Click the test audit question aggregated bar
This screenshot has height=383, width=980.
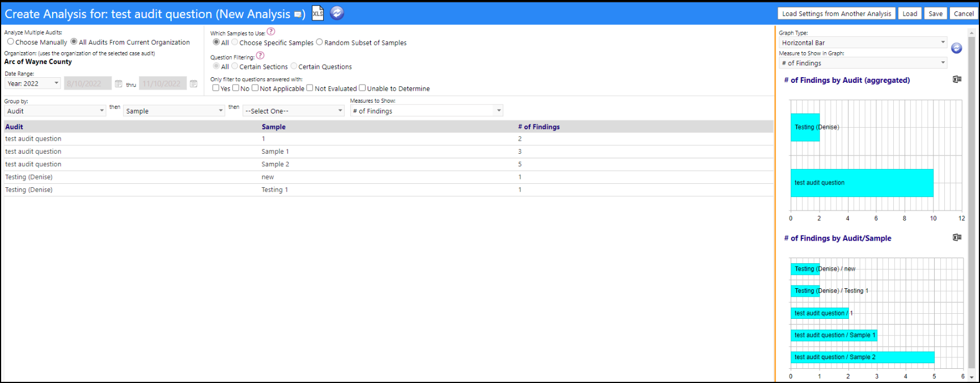[862, 183]
